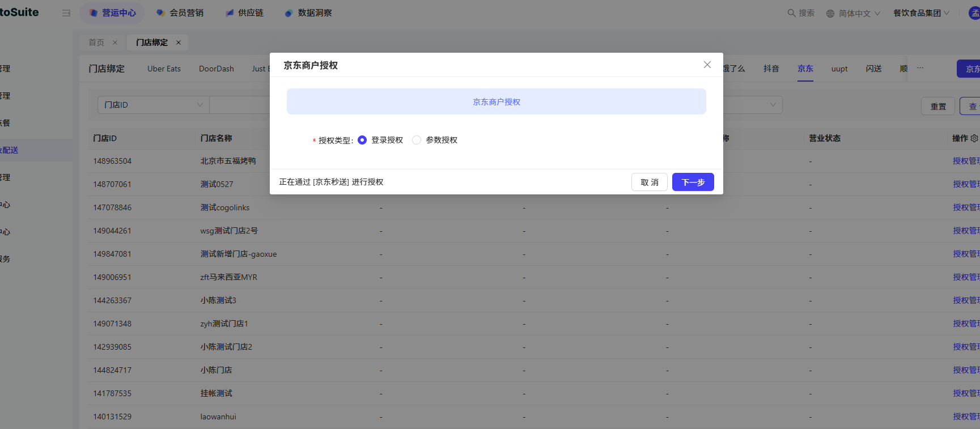This screenshot has height=429, width=980.
Task: Open the 门店ID filter dropdown
Action: (x=154, y=105)
